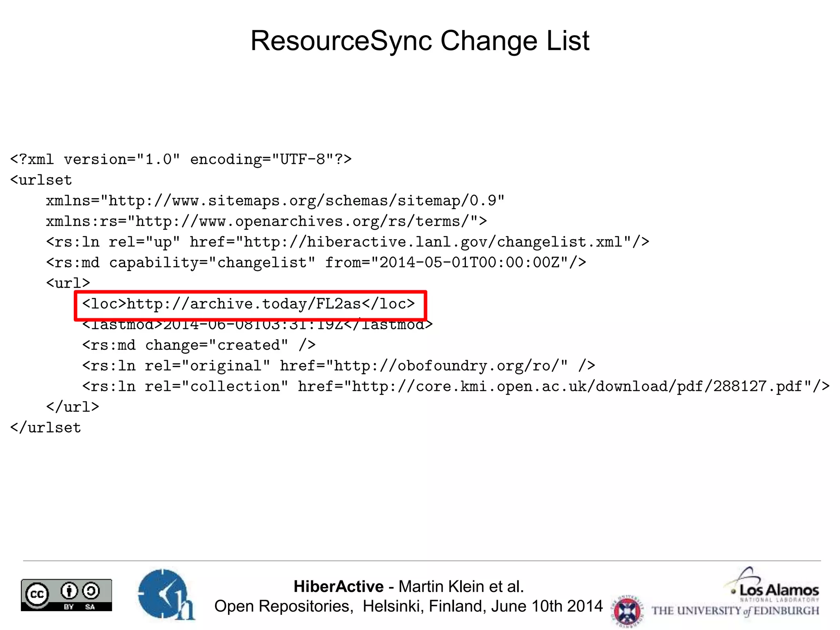Click the closing /url tag
The height and width of the screenshot is (630, 840).
72,407
